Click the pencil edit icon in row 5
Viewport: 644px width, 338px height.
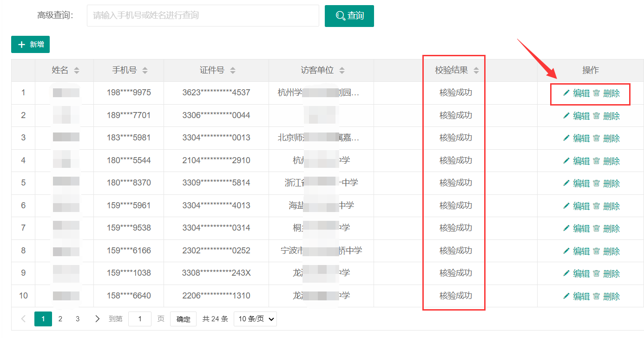coord(566,183)
